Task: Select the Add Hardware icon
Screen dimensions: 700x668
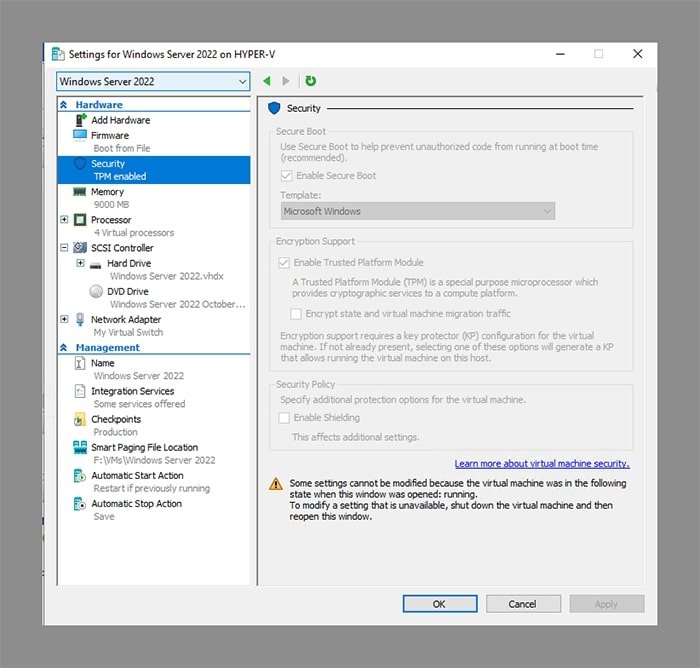Action: point(81,120)
